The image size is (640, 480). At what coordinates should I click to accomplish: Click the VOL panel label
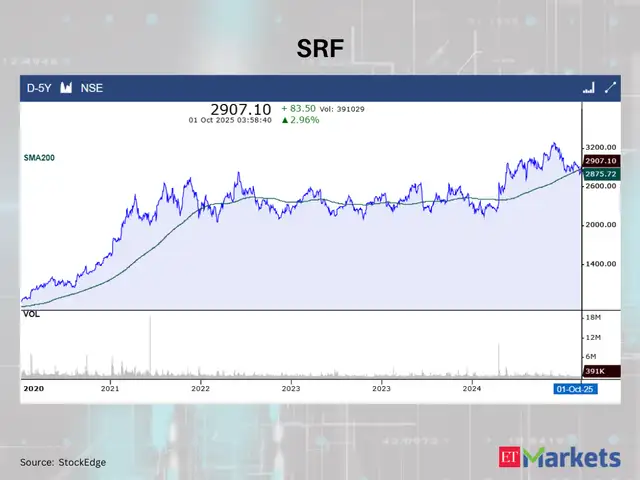tap(32, 314)
